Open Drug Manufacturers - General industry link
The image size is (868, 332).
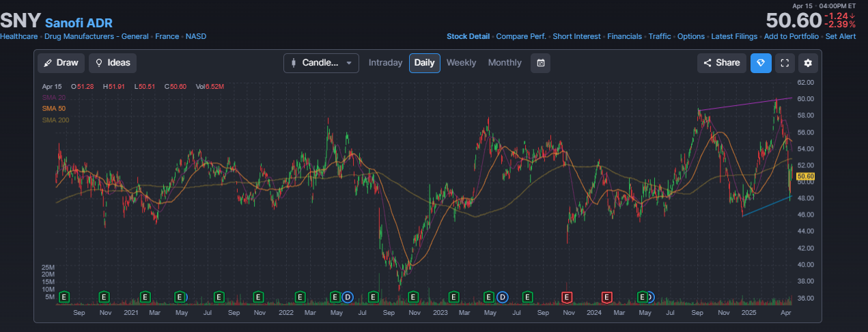coord(96,36)
